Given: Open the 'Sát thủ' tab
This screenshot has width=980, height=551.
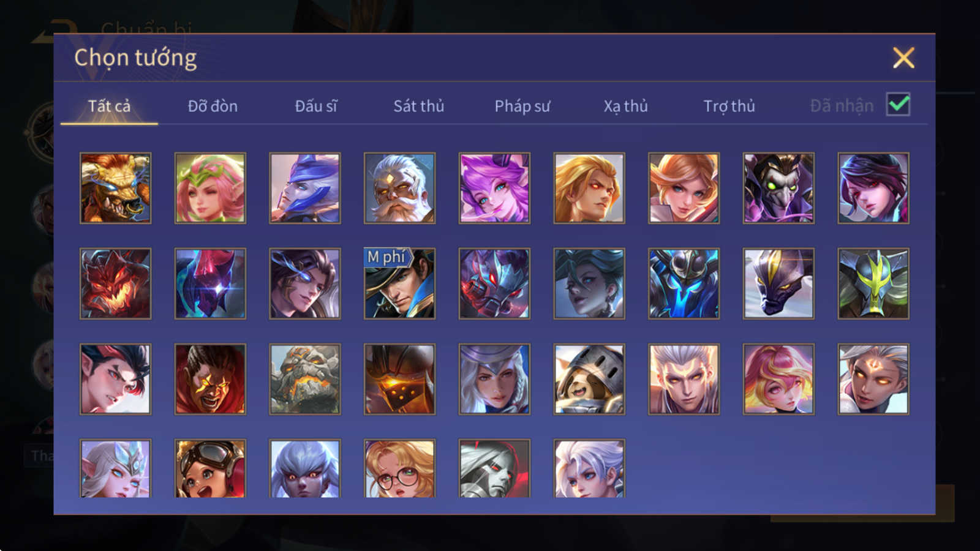Looking at the screenshot, I should (x=419, y=106).
